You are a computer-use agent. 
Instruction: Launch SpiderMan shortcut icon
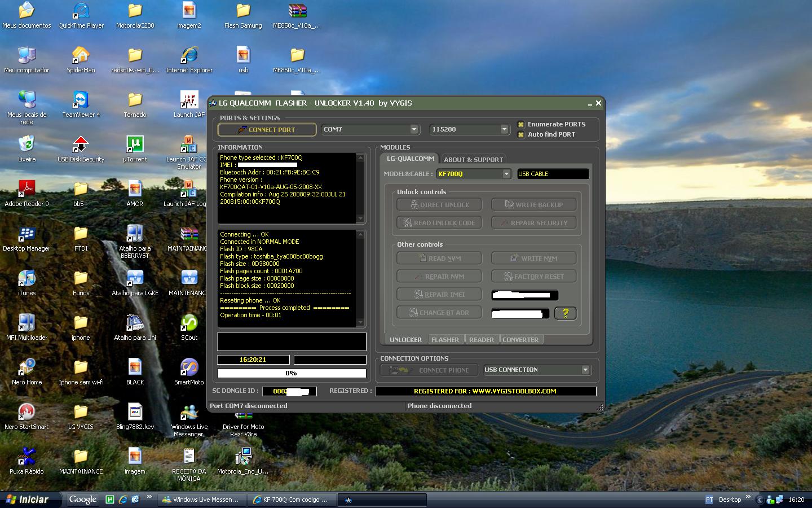tap(81, 60)
